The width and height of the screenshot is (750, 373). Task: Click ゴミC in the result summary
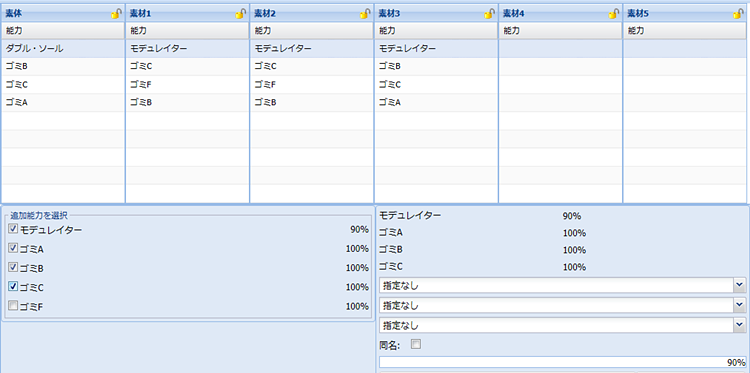(x=391, y=266)
